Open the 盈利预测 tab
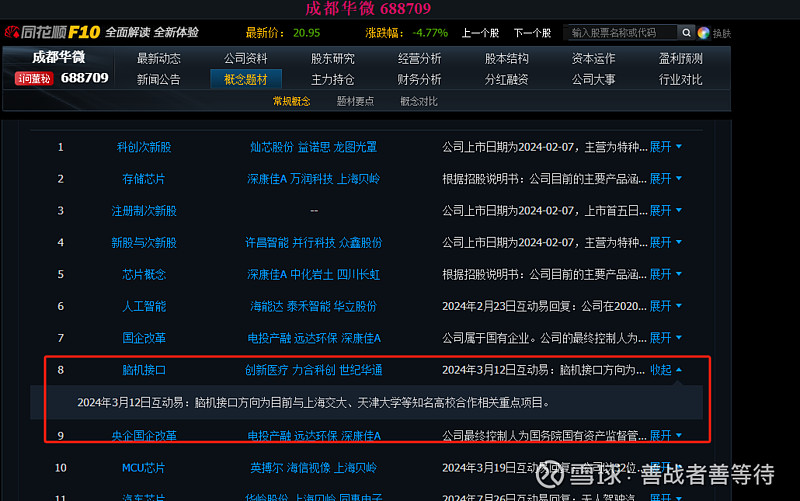The width and height of the screenshot is (800, 501). pyautogui.click(x=681, y=59)
